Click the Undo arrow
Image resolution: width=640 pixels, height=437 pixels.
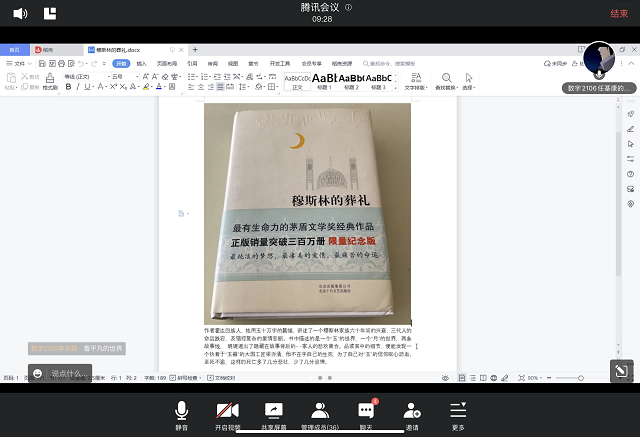(81, 63)
